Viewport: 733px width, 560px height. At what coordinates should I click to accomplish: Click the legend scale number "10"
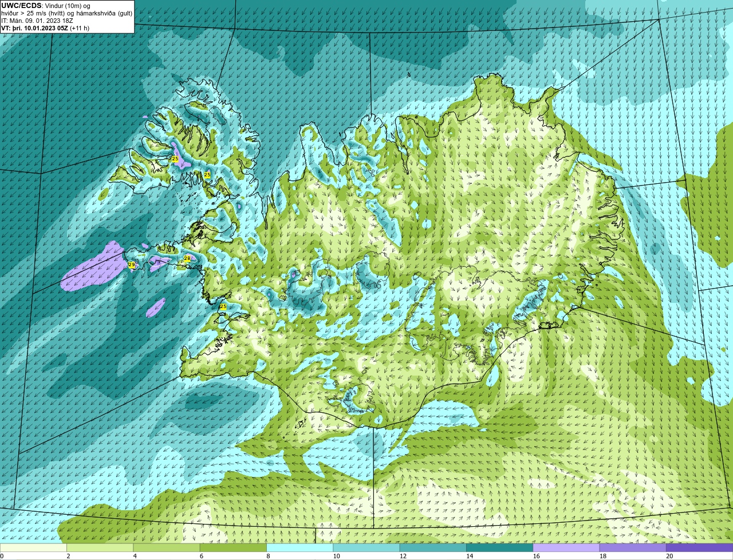click(336, 556)
